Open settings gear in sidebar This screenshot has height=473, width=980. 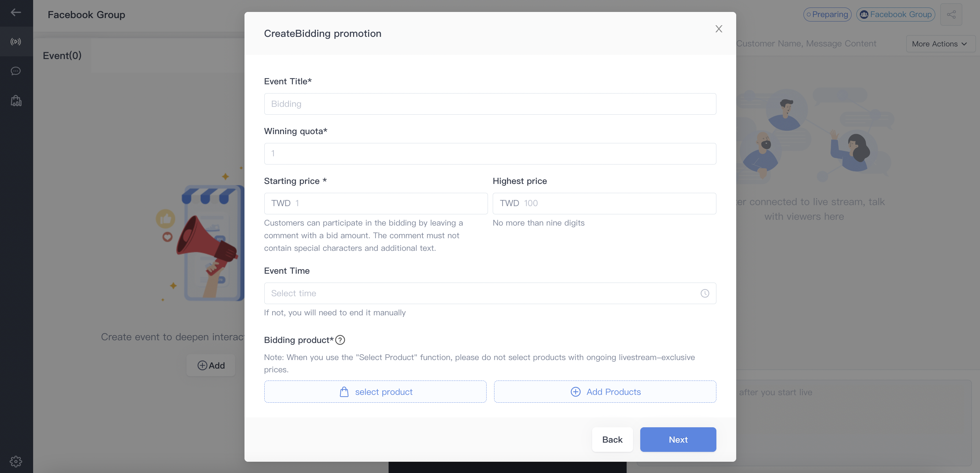[16, 461]
